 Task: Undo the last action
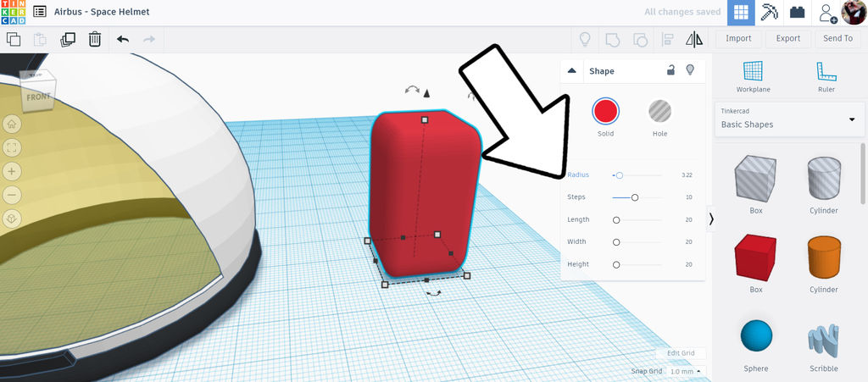click(x=123, y=39)
